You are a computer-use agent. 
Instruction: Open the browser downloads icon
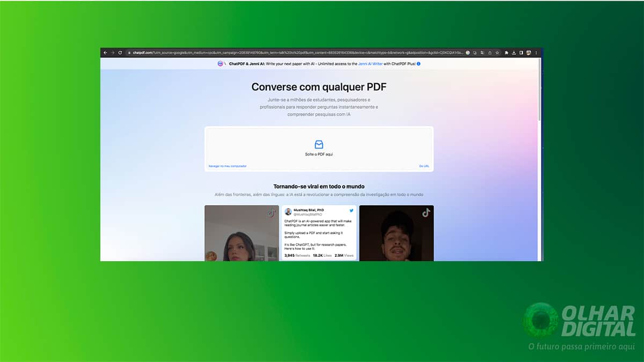click(514, 53)
